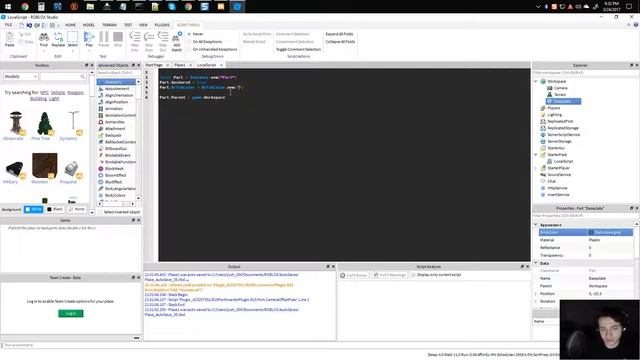
Task: Click the Vehicle search suggestion link
Action: point(58,93)
